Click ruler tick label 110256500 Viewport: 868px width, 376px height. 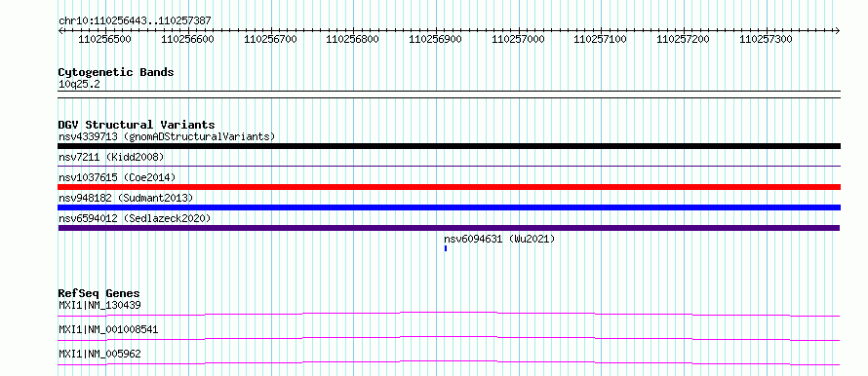(105, 39)
